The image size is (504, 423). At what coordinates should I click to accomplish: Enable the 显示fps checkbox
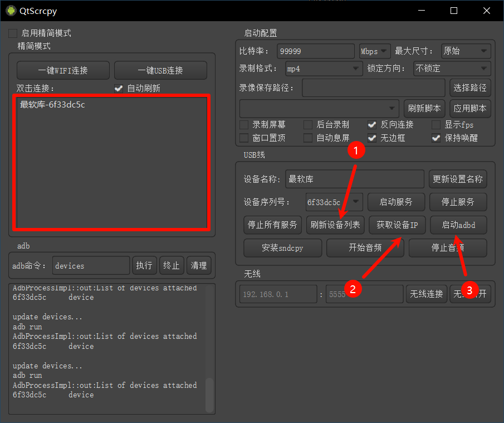point(436,125)
